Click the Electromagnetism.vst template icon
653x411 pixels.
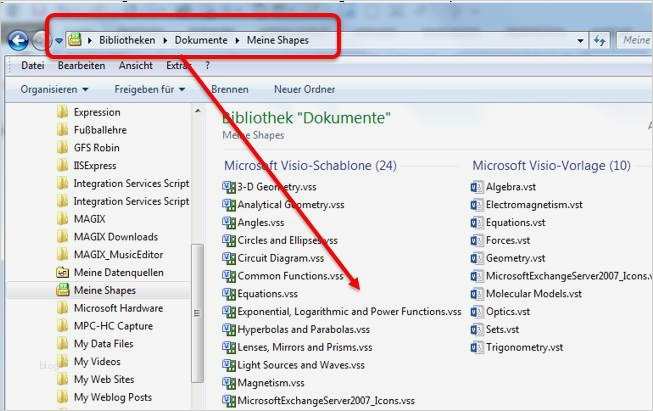pyautogui.click(x=477, y=205)
